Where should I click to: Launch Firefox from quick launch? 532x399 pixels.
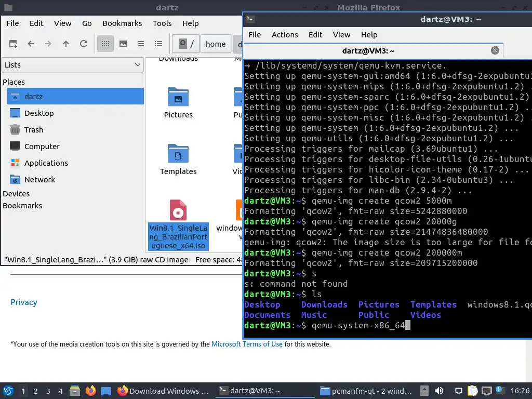click(90, 391)
